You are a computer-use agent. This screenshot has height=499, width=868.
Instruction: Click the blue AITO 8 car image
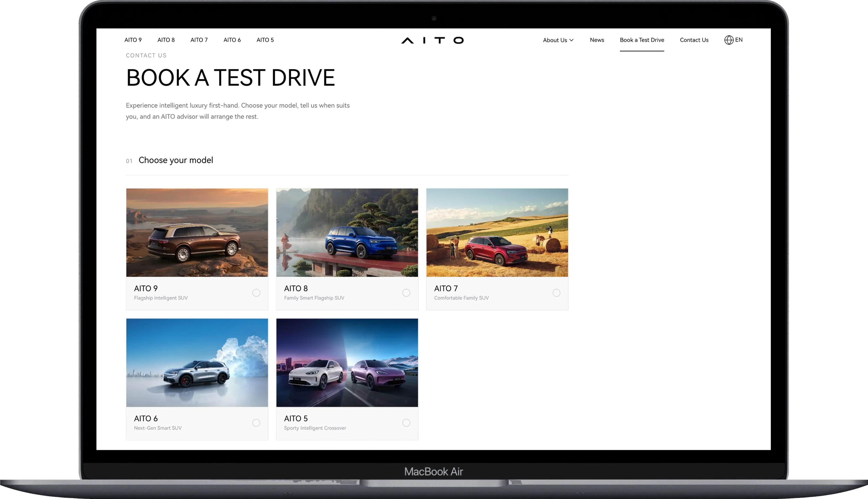(347, 232)
